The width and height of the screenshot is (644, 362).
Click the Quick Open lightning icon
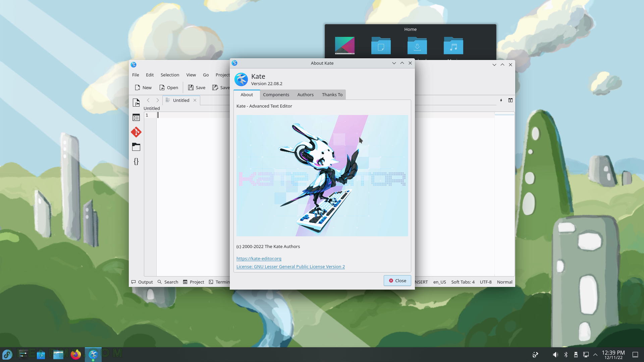(501, 100)
